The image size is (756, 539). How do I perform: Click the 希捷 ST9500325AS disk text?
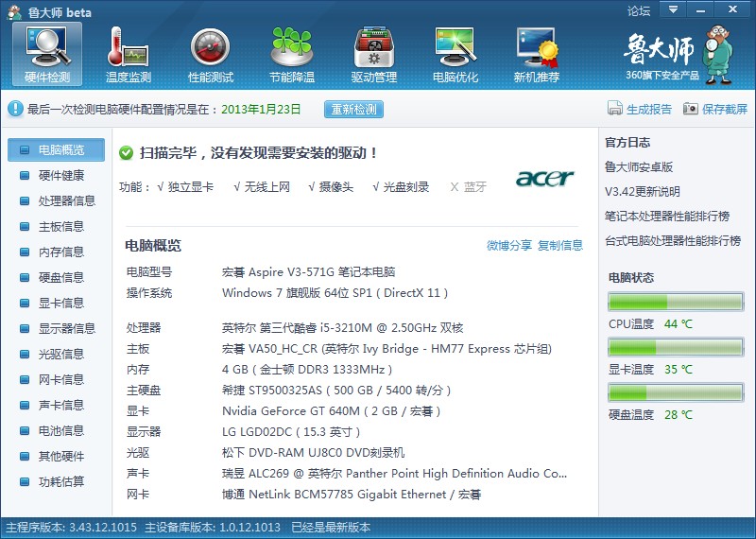tap(336, 391)
